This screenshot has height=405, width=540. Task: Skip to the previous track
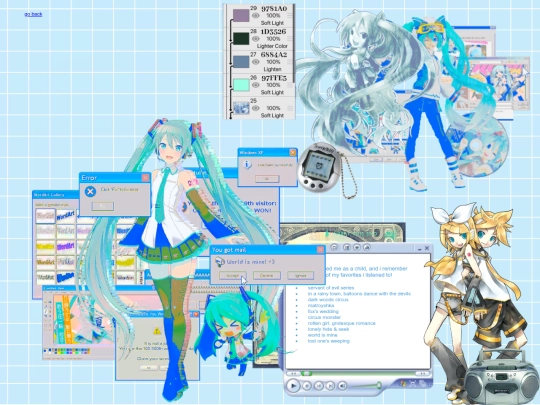coord(319,386)
